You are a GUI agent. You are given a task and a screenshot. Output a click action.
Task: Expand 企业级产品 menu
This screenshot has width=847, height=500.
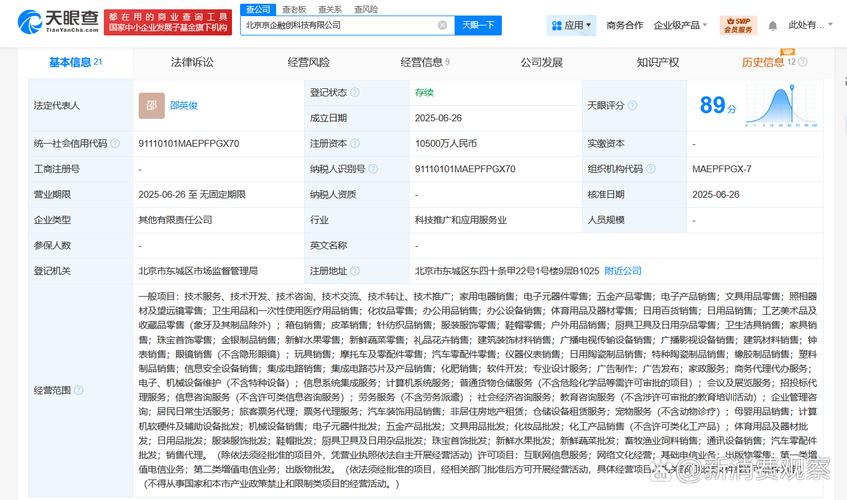(x=680, y=25)
